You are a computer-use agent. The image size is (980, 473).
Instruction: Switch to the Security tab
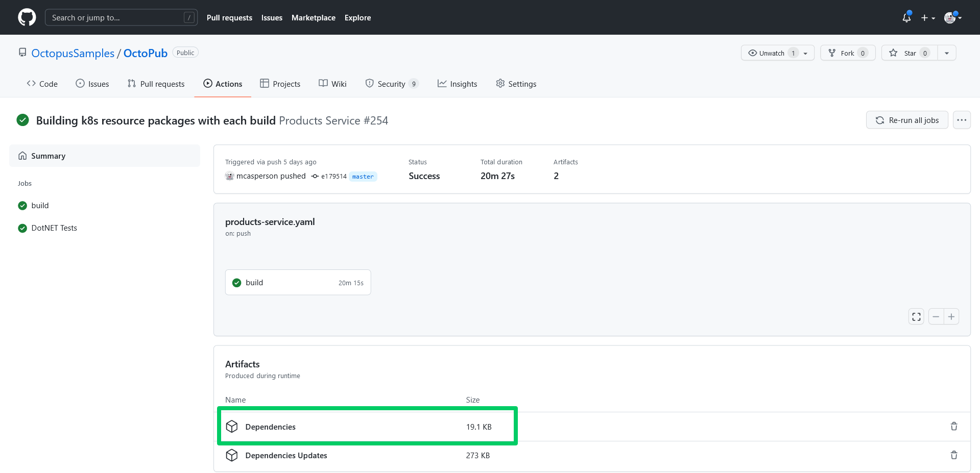pyautogui.click(x=391, y=84)
